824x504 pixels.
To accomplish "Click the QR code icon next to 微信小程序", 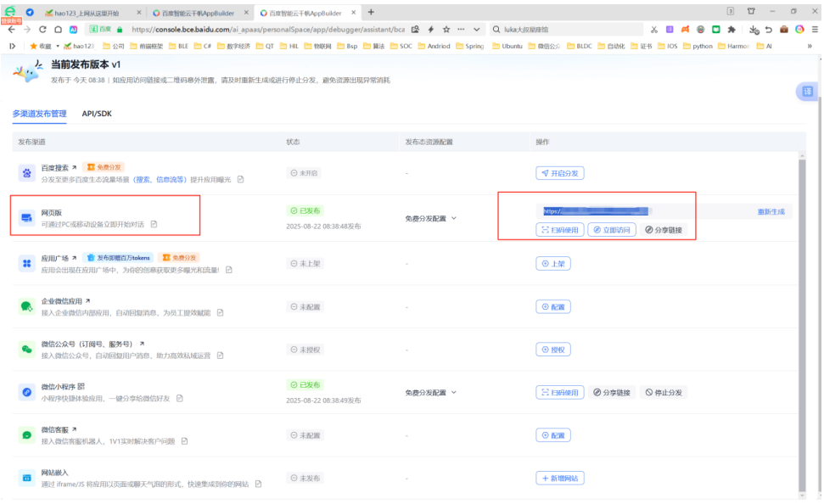I will (x=81, y=386).
